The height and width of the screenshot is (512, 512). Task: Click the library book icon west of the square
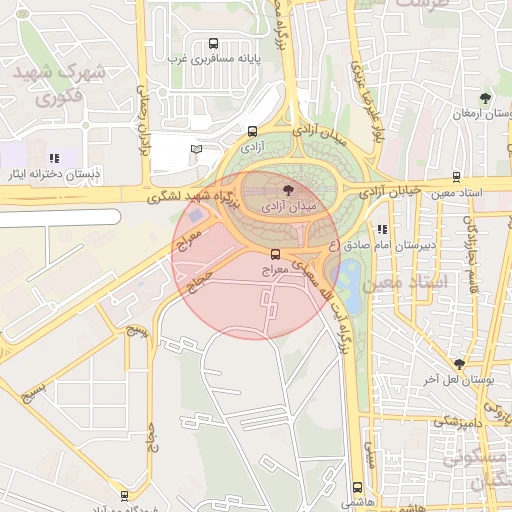pos(196,149)
